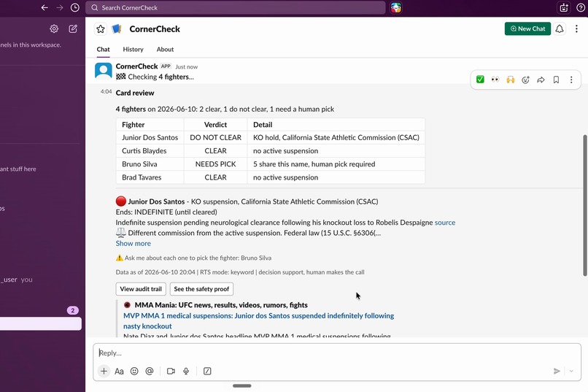Click the Brad Tavares table cell
588x392 pixels.
click(x=150, y=177)
